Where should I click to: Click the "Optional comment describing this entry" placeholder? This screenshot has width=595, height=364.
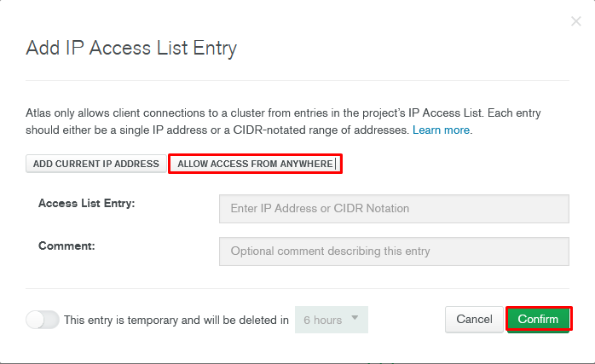coord(331,251)
